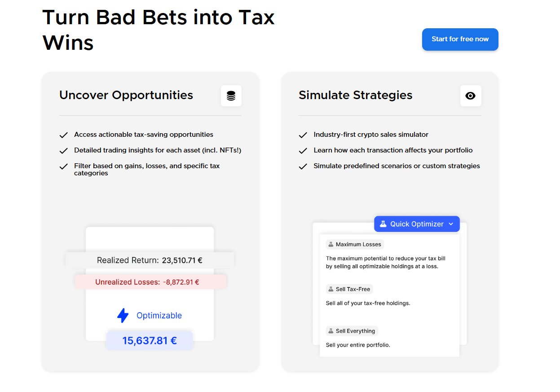Screen dimensions: 560x392
Task: Click the red Unrealized Losses bar
Action: point(150,282)
